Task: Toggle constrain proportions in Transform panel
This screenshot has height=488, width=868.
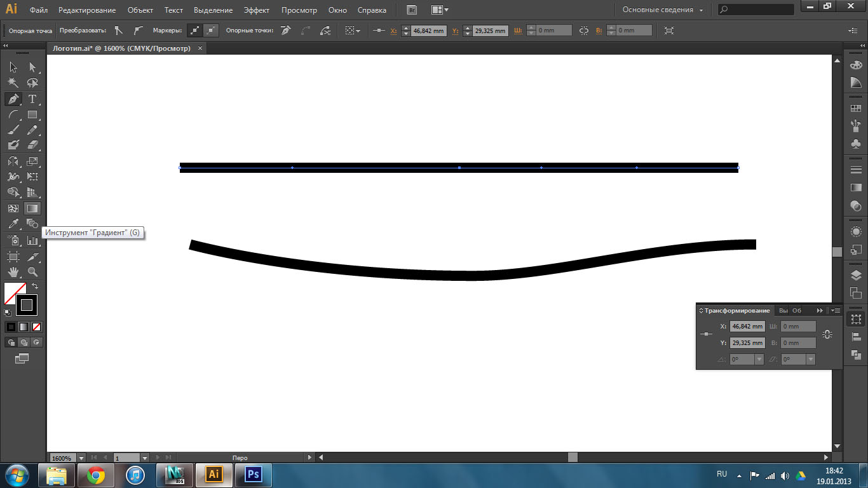Action: pyautogui.click(x=827, y=334)
